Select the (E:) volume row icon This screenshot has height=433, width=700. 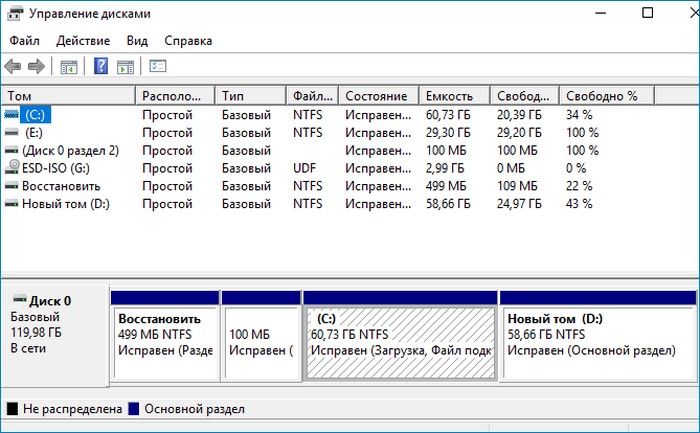click(x=11, y=132)
